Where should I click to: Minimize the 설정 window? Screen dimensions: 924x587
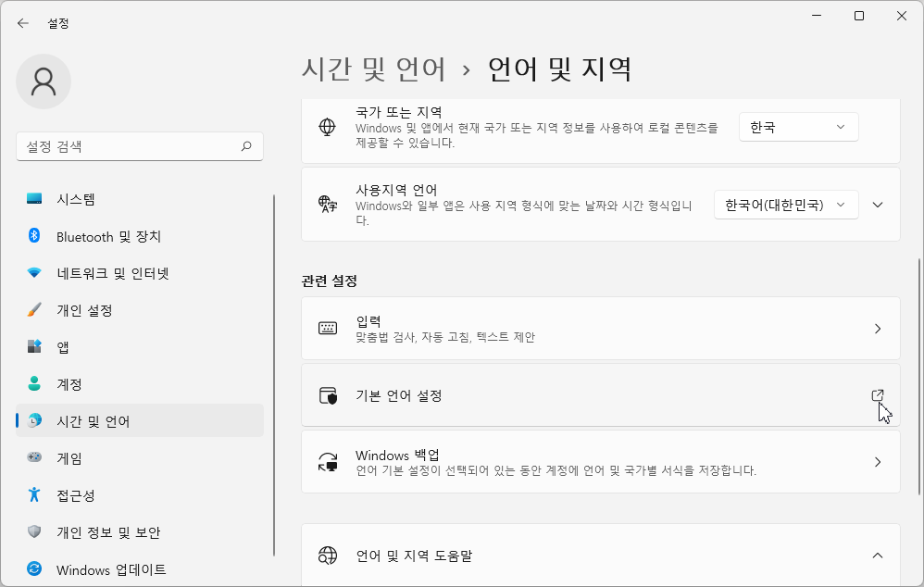click(817, 16)
